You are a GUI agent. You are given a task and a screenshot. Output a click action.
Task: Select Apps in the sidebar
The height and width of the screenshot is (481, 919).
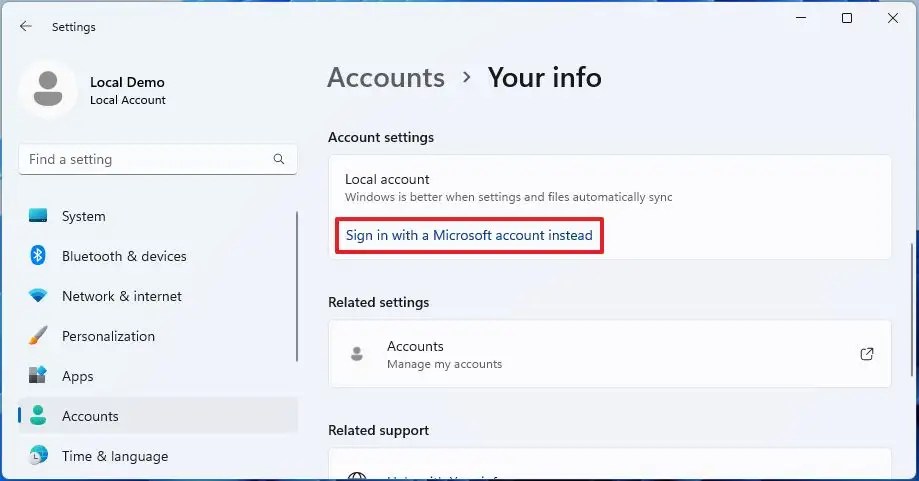[158, 376]
